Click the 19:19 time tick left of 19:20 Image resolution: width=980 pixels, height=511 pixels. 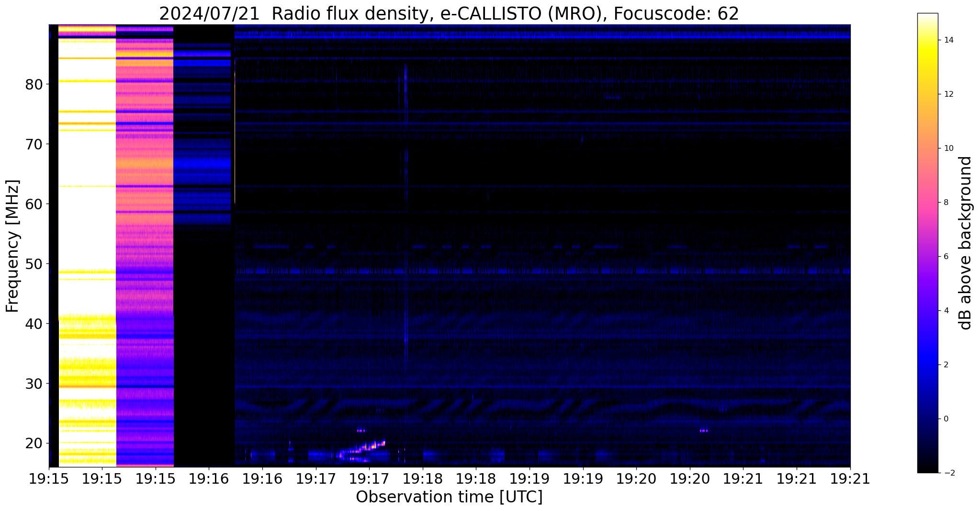(x=583, y=478)
